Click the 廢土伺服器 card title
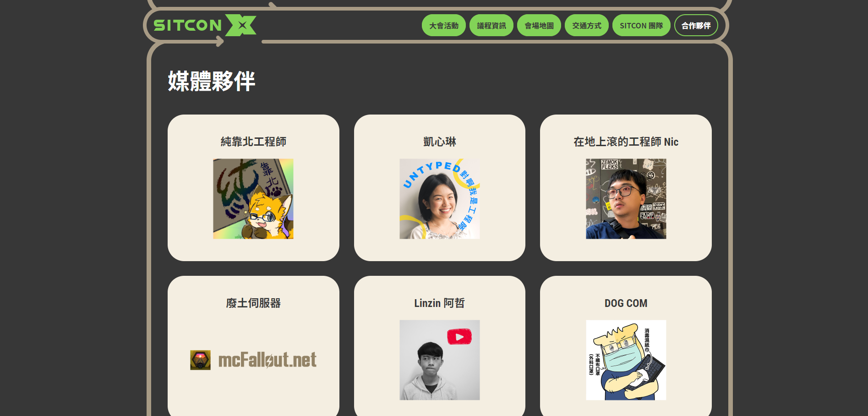 [x=253, y=303]
